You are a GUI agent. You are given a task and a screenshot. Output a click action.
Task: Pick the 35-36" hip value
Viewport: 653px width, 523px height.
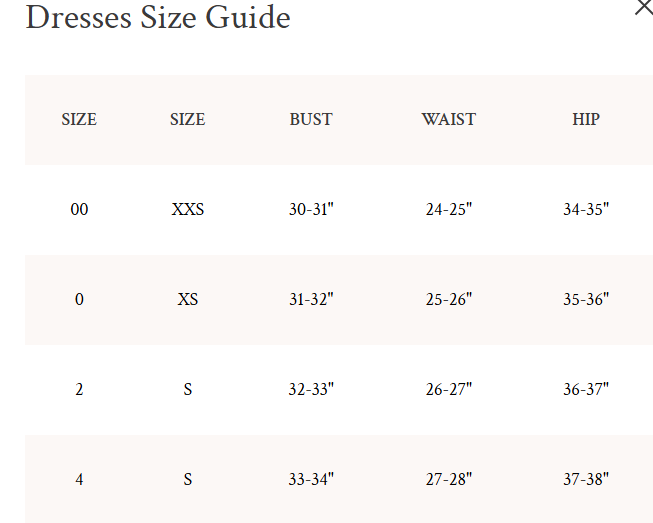coord(586,299)
